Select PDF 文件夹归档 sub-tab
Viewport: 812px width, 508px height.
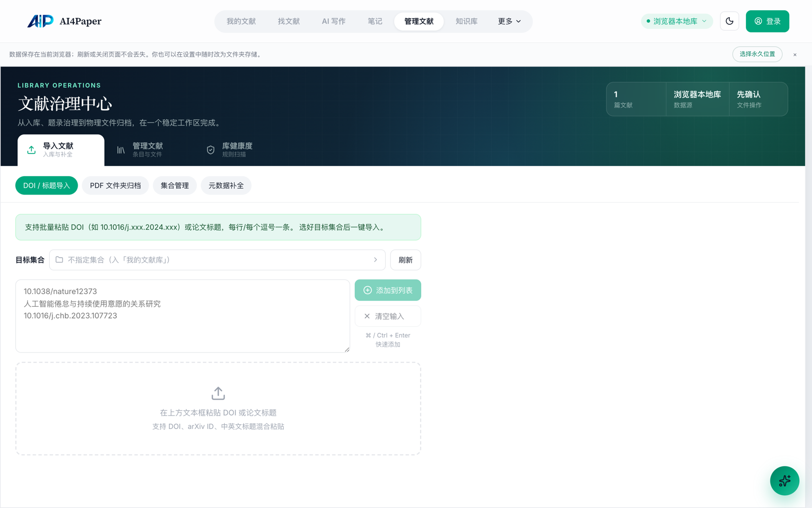115,185
